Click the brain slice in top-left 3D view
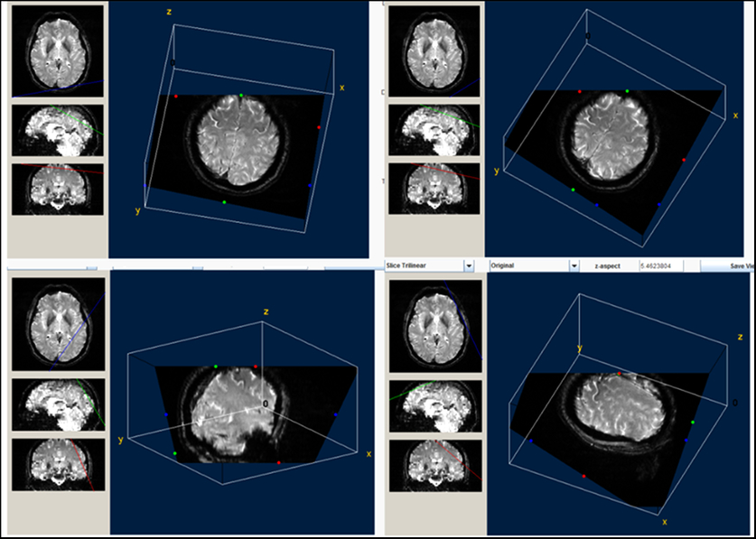Screen dimensions: 756x539 tap(241, 142)
